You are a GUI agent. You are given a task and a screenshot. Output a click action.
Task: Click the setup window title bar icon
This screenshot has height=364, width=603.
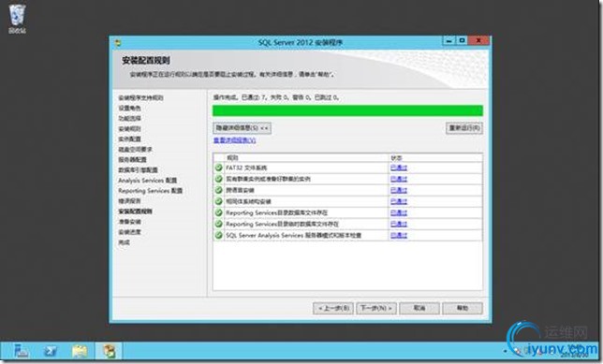tap(118, 43)
